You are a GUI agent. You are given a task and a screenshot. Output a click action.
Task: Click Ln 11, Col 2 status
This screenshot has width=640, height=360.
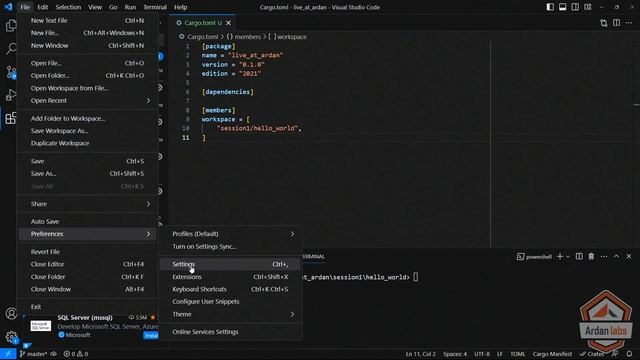click(x=420, y=354)
